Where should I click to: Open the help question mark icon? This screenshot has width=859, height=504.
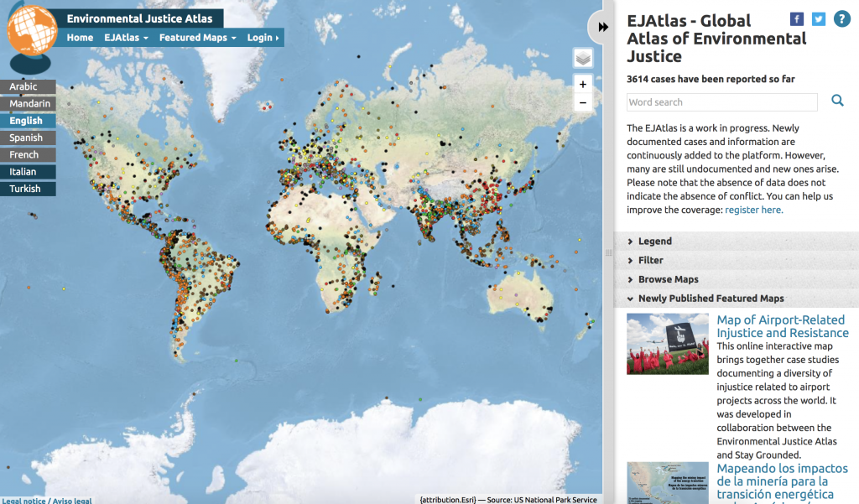[x=841, y=18]
